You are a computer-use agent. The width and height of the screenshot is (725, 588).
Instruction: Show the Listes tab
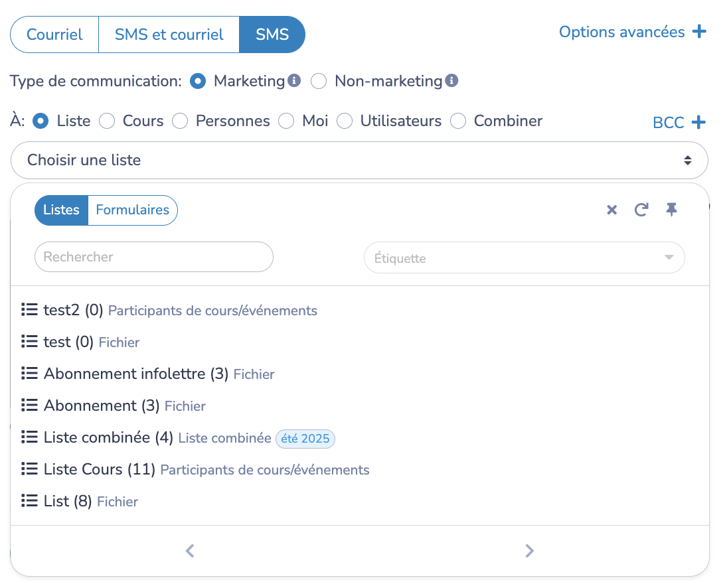[x=62, y=210]
